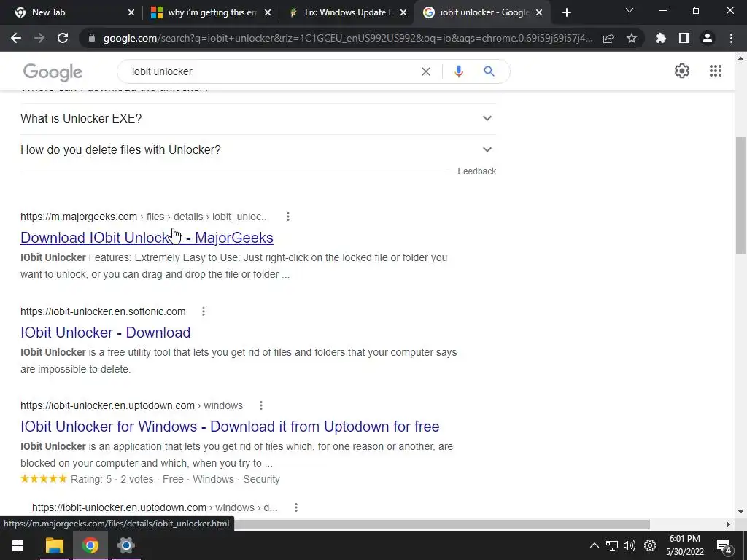Reload the current Google results page
747x560 pixels.
pos(63,38)
